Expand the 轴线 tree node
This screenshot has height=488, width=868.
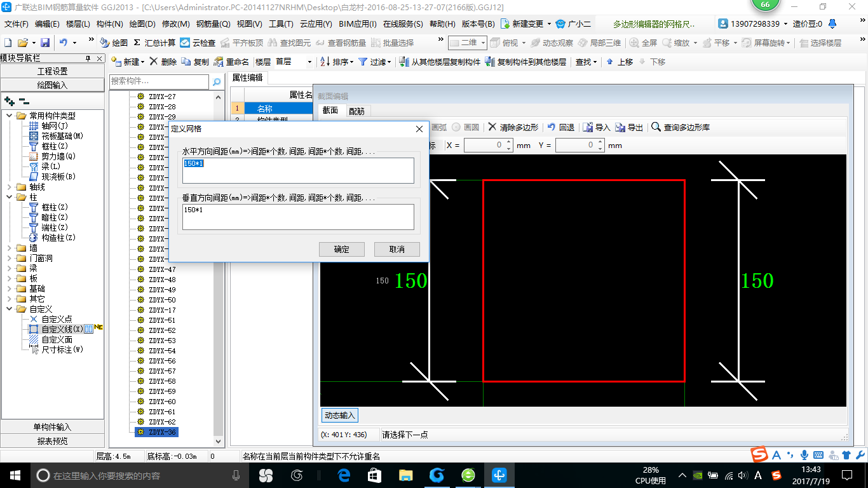coord(10,187)
